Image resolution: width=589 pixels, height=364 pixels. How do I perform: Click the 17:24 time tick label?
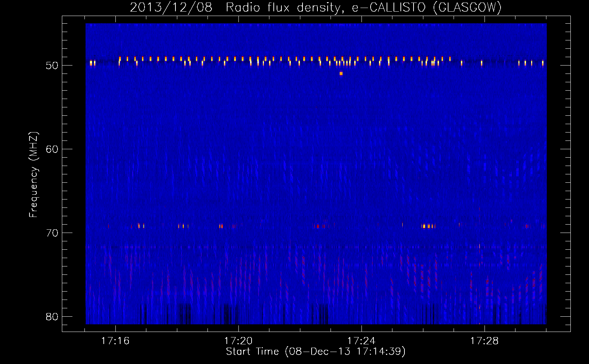pyautogui.click(x=361, y=341)
